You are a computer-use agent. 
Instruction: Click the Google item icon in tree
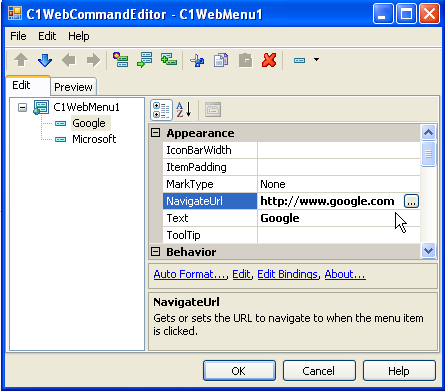(60, 124)
